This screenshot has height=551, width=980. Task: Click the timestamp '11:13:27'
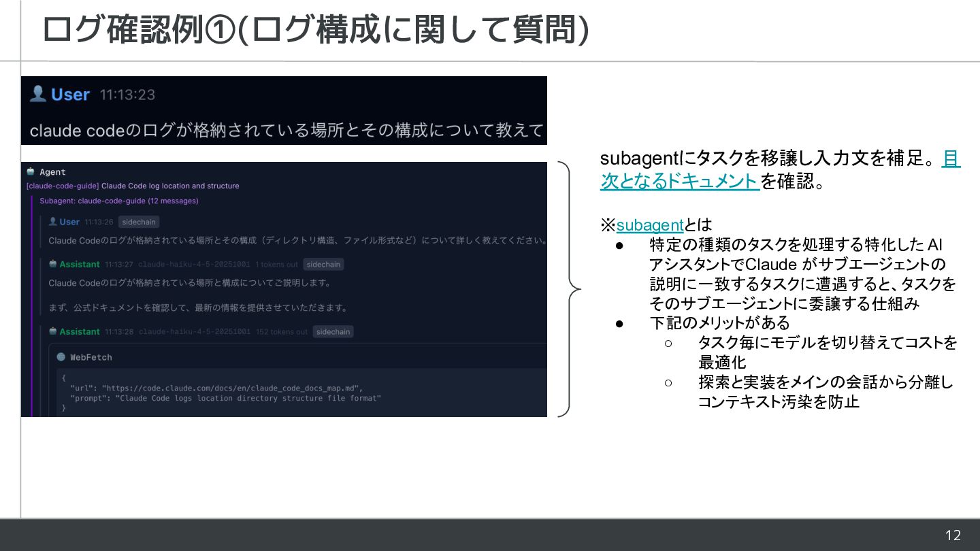pyautogui.click(x=118, y=264)
